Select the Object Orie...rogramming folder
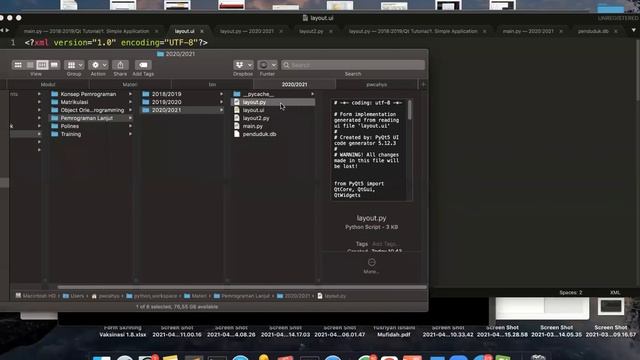The width and height of the screenshot is (640, 360). tap(92, 110)
